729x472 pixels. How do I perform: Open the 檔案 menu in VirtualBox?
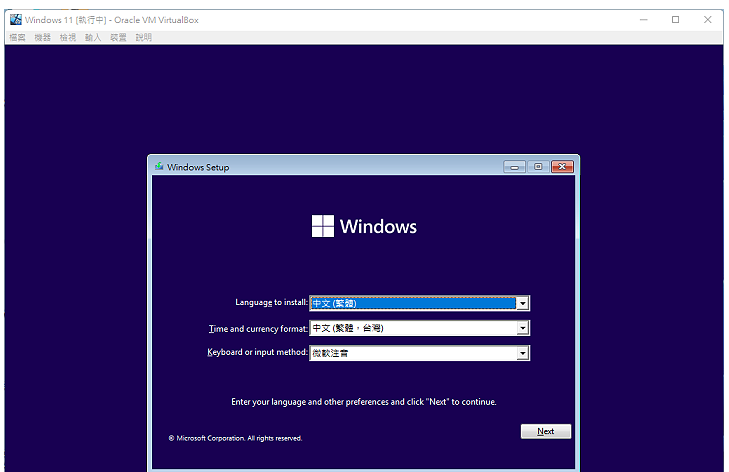[17, 37]
